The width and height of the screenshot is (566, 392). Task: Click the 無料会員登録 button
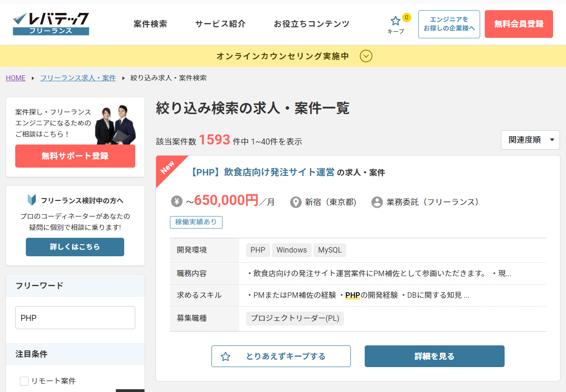tap(518, 24)
